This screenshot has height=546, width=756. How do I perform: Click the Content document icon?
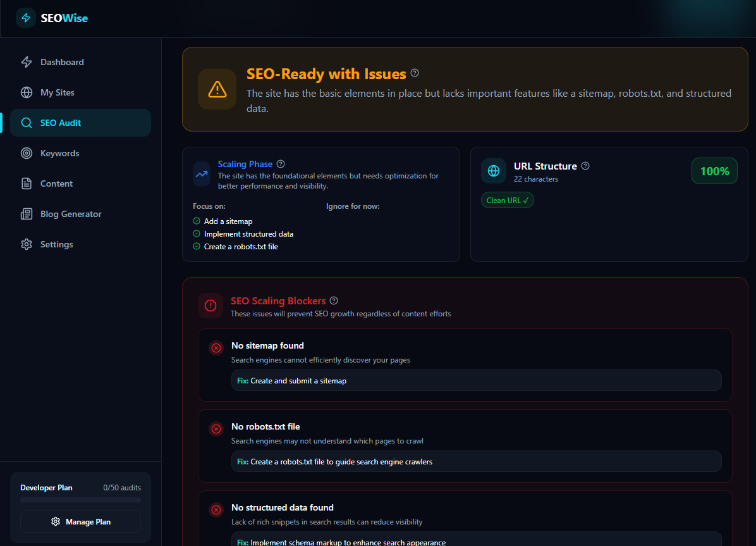point(27,183)
